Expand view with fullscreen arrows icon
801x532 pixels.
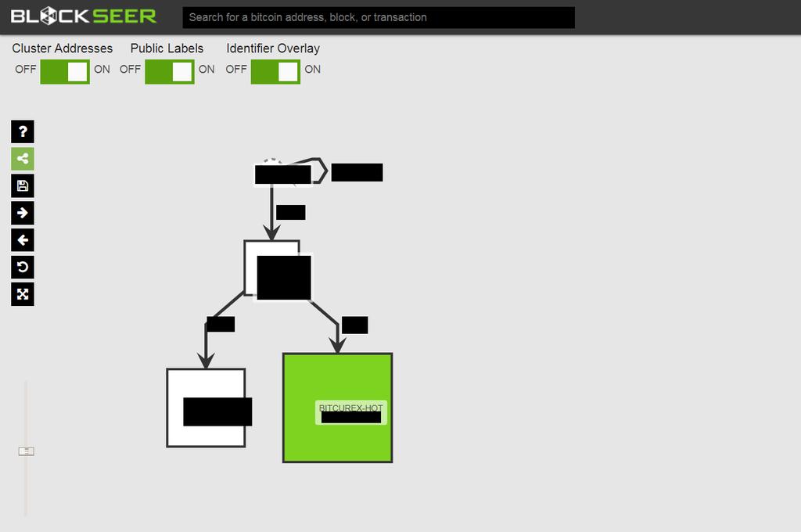[23, 294]
